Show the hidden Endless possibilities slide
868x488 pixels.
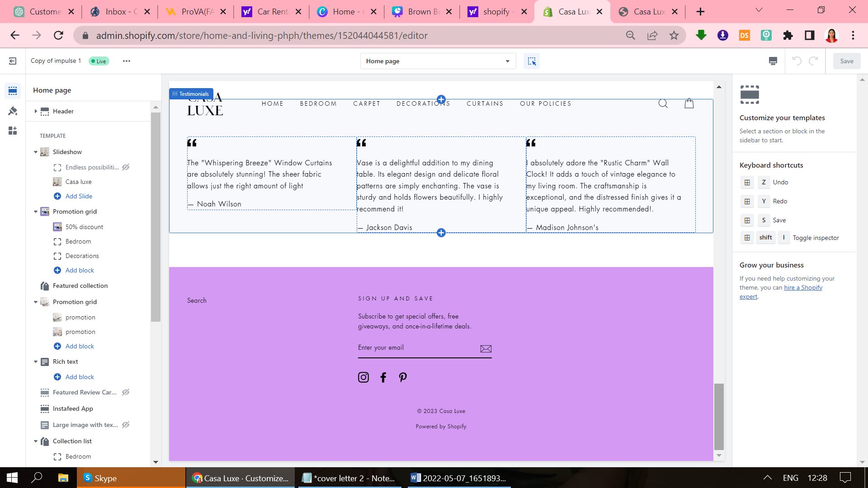coord(126,167)
